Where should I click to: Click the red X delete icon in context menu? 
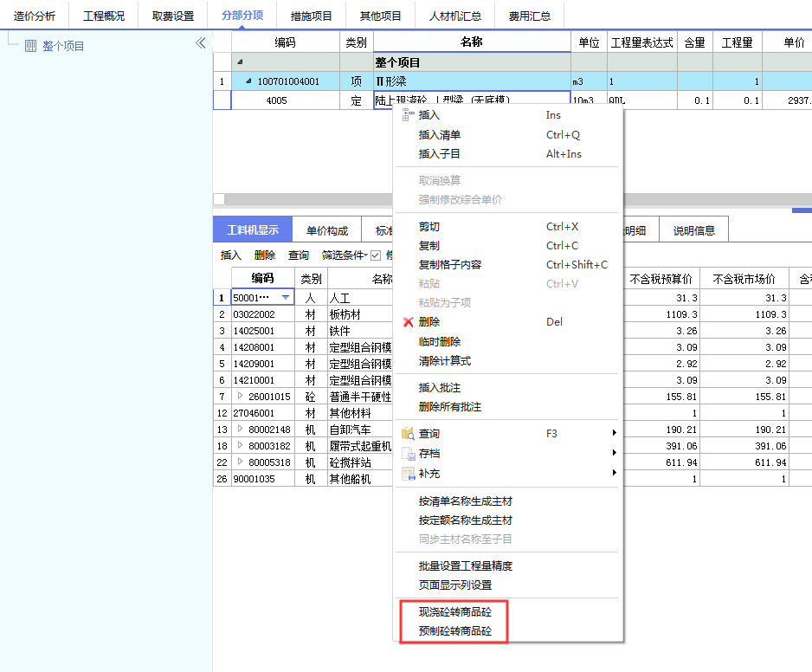pyautogui.click(x=407, y=321)
